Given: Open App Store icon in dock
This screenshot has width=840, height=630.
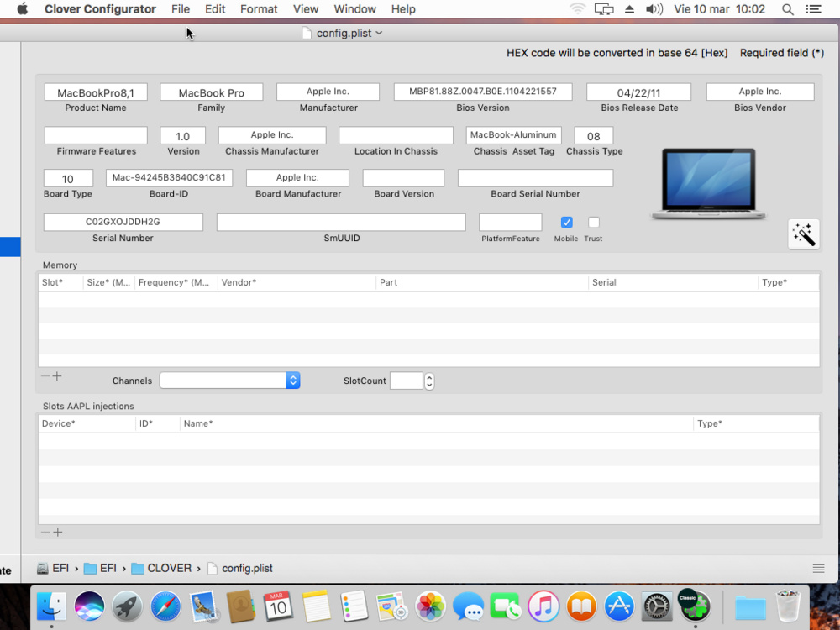Looking at the screenshot, I should click(619, 606).
